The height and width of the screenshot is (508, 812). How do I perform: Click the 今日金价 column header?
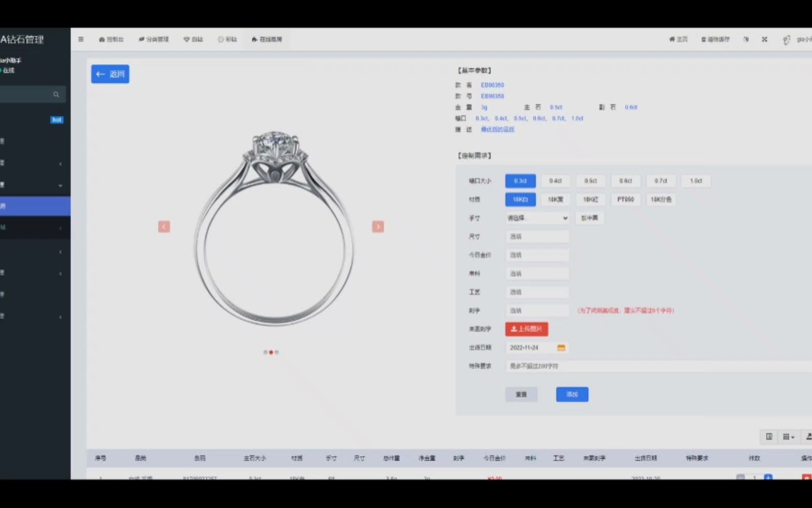point(495,458)
